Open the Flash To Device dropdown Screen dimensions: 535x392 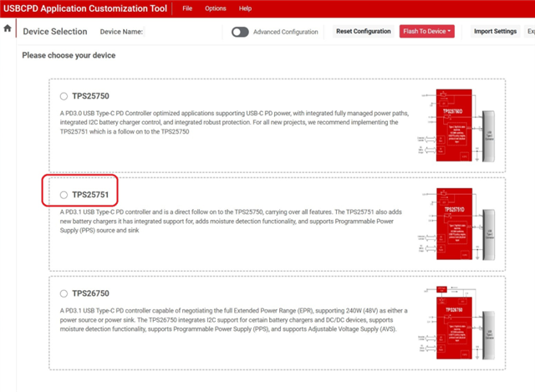427,32
